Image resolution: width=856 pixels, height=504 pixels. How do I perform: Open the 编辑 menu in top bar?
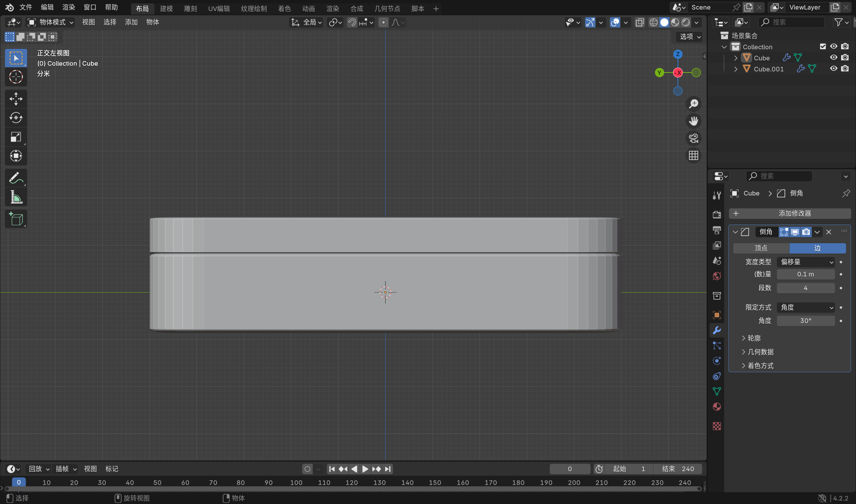(x=47, y=7)
